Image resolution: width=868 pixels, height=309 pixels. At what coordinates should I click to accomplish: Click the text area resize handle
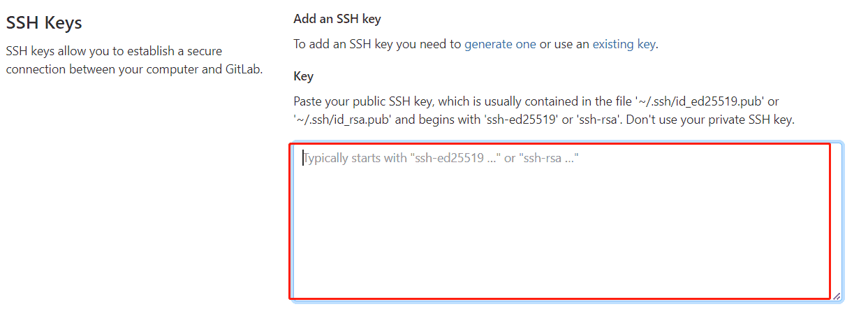[x=836, y=296]
